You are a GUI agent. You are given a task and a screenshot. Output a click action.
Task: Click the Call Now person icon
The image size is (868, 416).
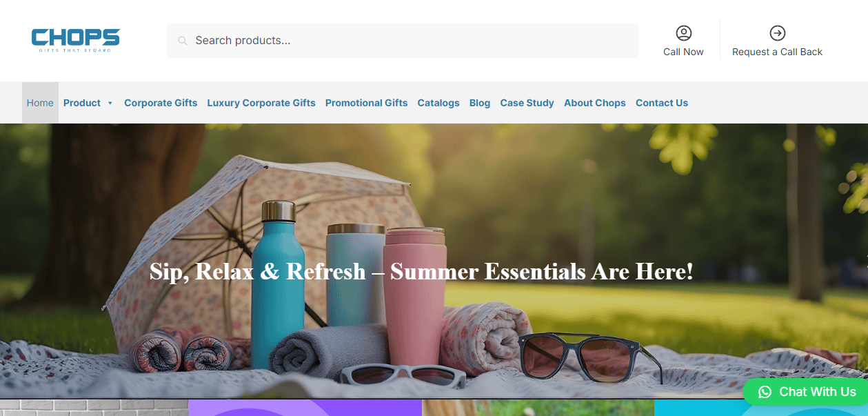point(683,33)
